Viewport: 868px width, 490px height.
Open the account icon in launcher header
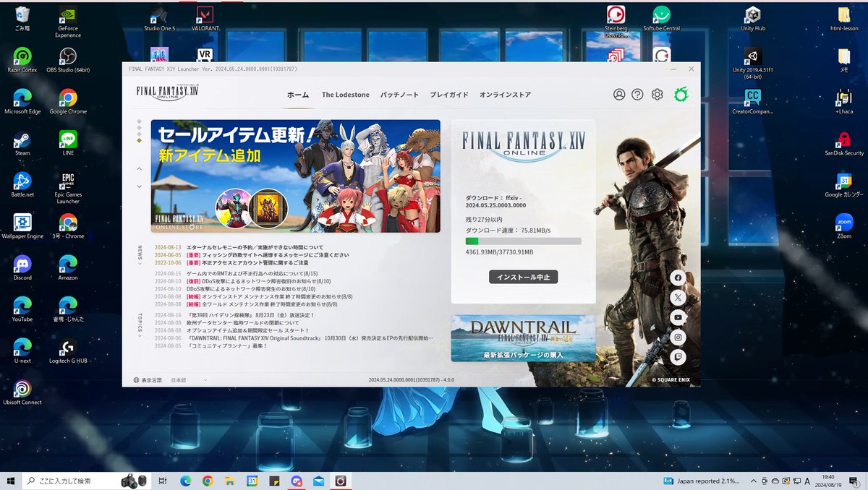pyautogui.click(x=619, y=94)
